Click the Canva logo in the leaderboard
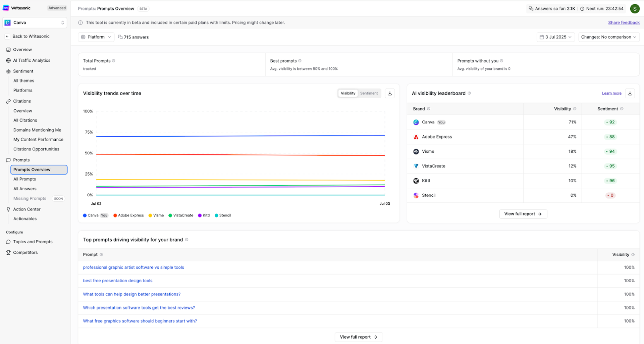 (x=416, y=122)
